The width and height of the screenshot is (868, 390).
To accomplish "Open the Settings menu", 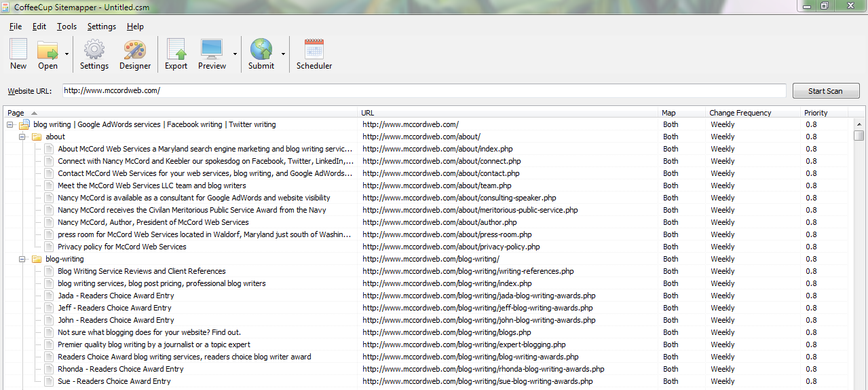I will [x=102, y=26].
